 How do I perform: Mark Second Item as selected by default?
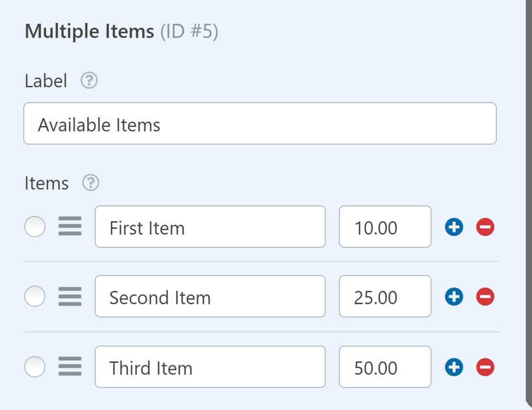34,297
